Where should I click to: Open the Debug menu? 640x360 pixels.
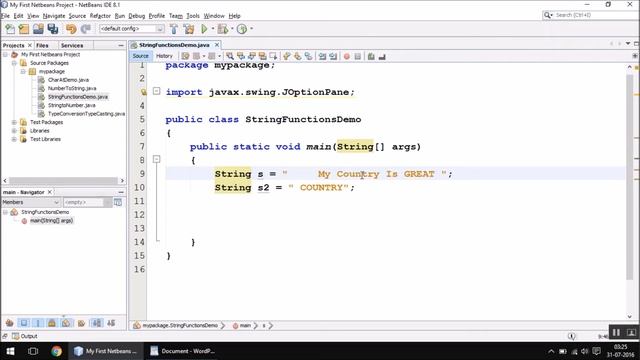[136, 16]
